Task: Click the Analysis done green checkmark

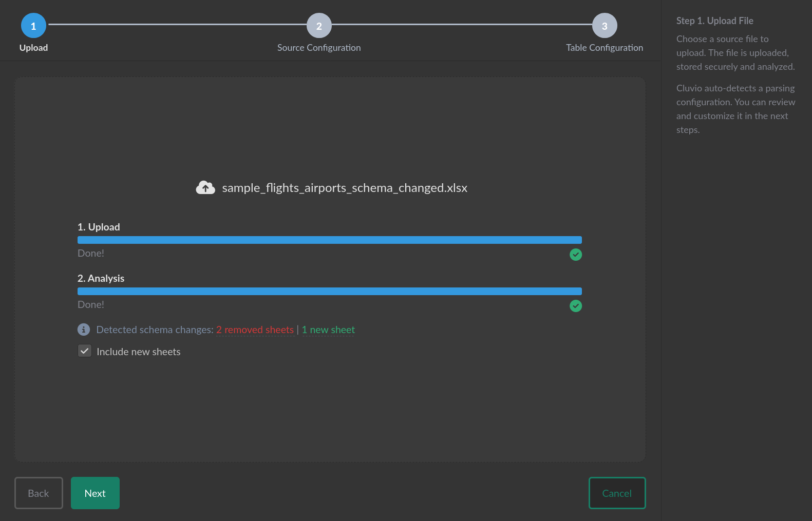Action: click(576, 306)
